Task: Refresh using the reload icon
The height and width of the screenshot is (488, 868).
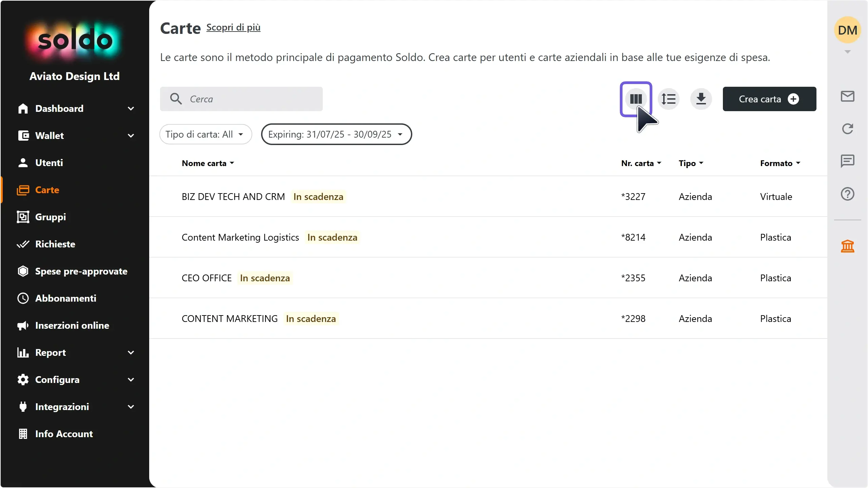Action: pos(847,129)
